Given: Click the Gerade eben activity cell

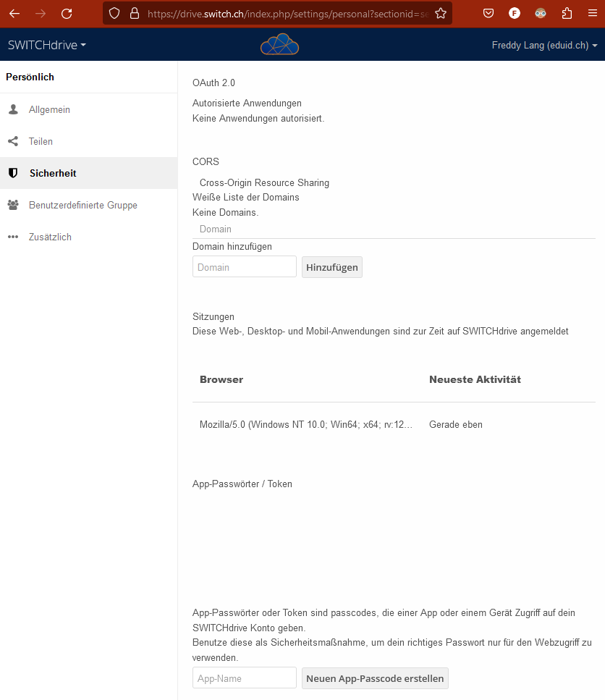Looking at the screenshot, I should [455, 424].
